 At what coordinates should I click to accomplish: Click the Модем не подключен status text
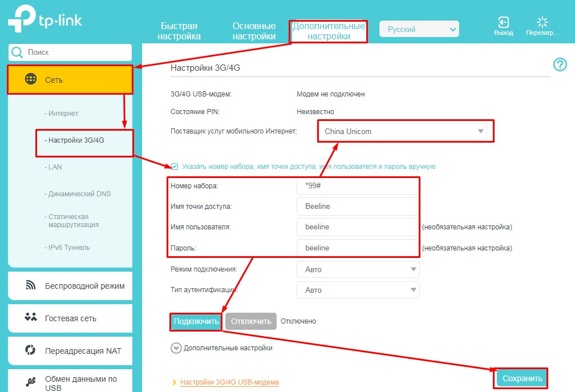(330, 94)
